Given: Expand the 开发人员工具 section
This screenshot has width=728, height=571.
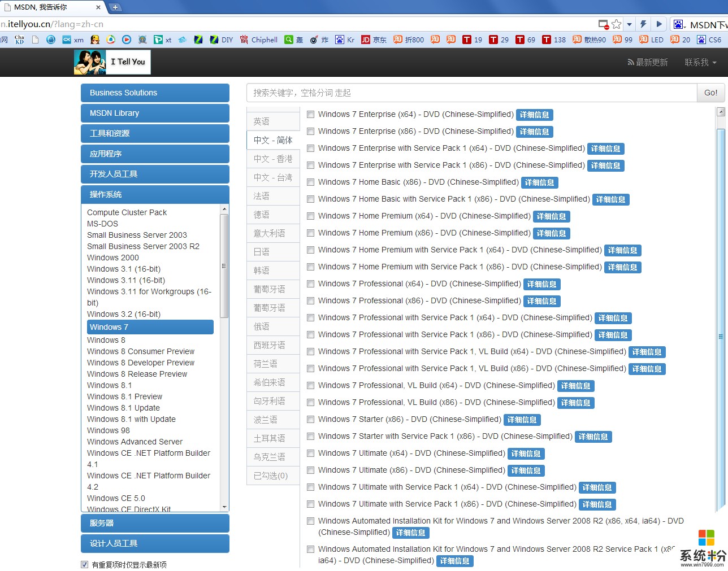Looking at the screenshot, I should click(155, 174).
